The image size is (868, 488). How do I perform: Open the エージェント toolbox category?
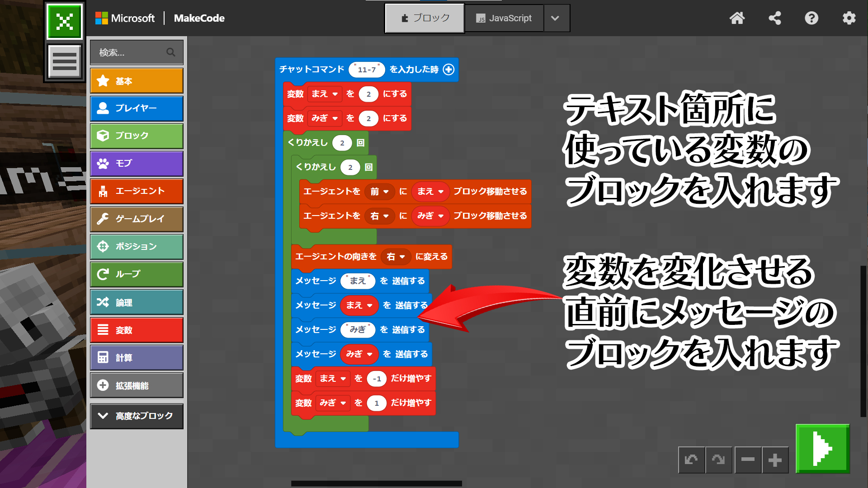(137, 191)
